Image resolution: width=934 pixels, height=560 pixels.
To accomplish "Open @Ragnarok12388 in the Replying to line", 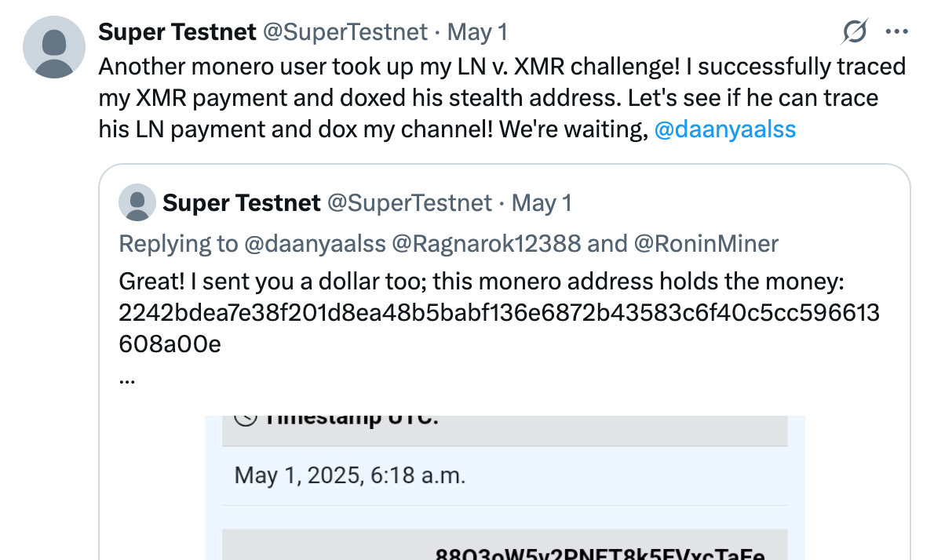I will point(486,244).
